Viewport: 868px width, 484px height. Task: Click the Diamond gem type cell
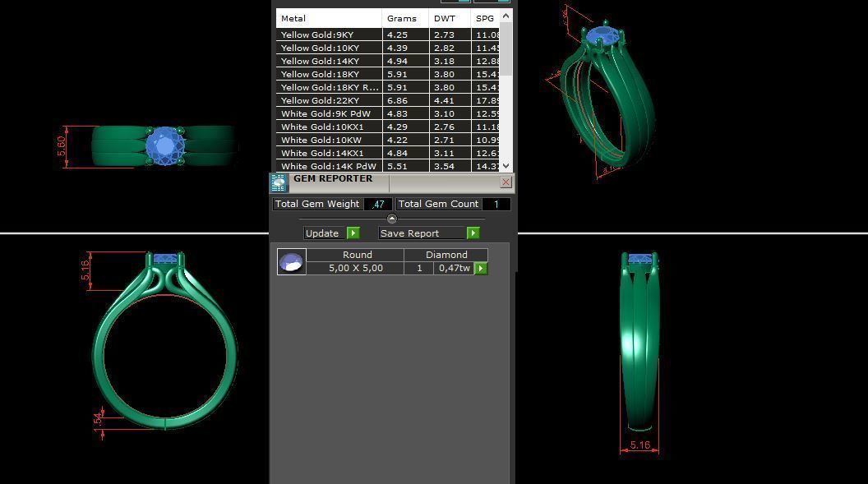pyautogui.click(x=446, y=255)
